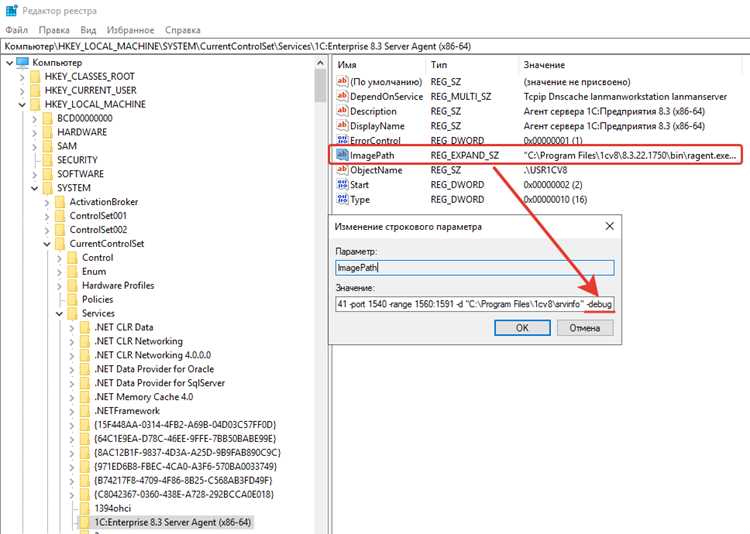Screen dimensions: 750x534
Task: Confirm the dialog with OK
Action: point(522,328)
